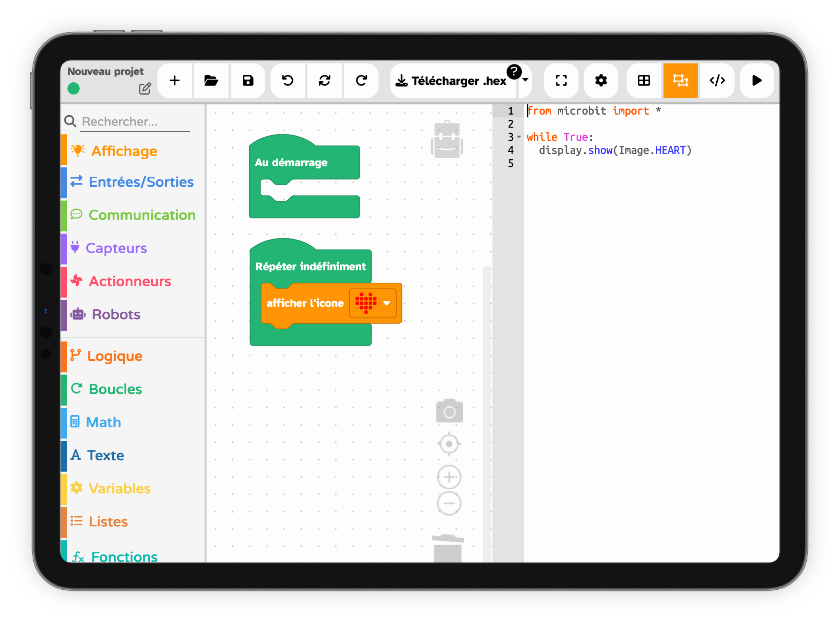Expand the download options arrow
This screenshot has width=840, height=623.
click(x=525, y=80)
